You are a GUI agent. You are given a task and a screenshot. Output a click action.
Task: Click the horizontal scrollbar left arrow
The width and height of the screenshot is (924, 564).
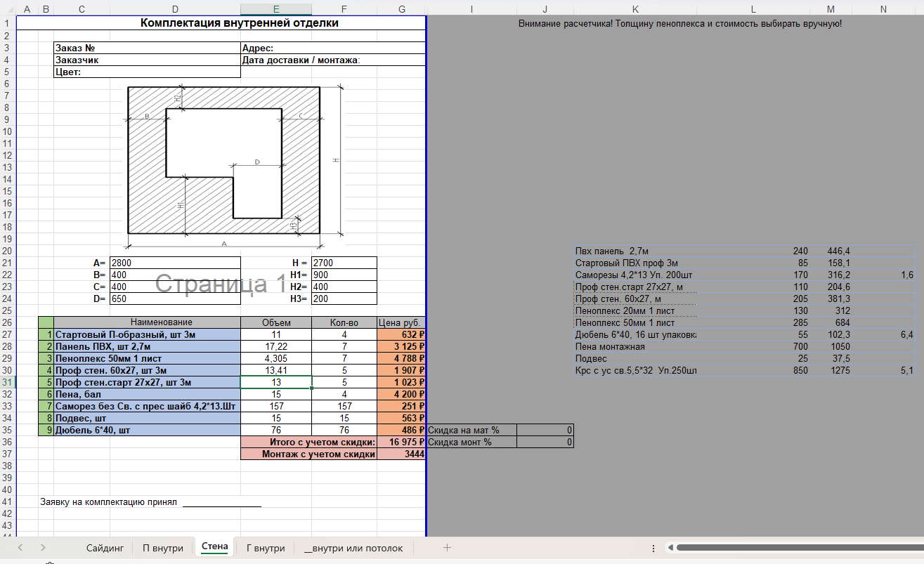(x=670, y=547)
